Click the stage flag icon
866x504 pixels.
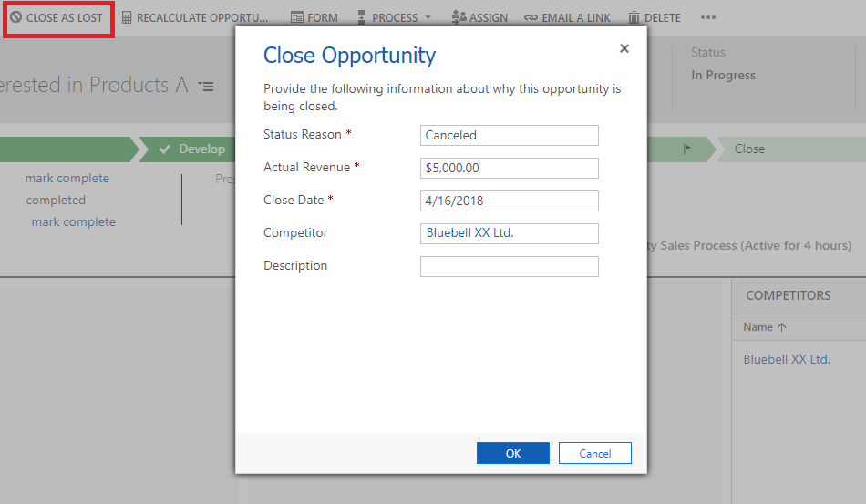[687, 149]
